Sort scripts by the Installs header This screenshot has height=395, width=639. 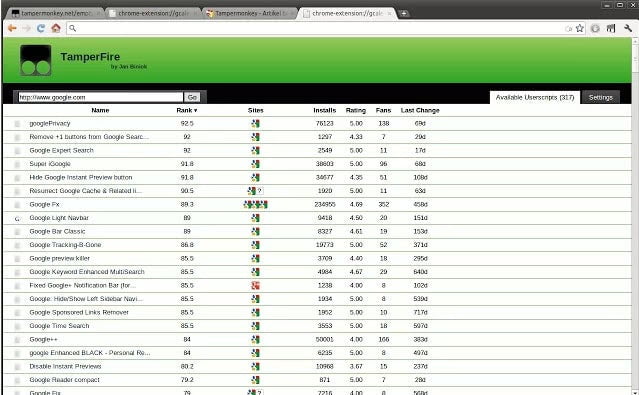tap(324, 110)
